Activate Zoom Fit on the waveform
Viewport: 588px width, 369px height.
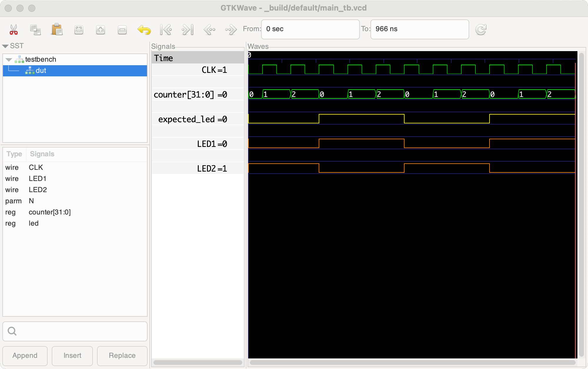pos(78,29)
